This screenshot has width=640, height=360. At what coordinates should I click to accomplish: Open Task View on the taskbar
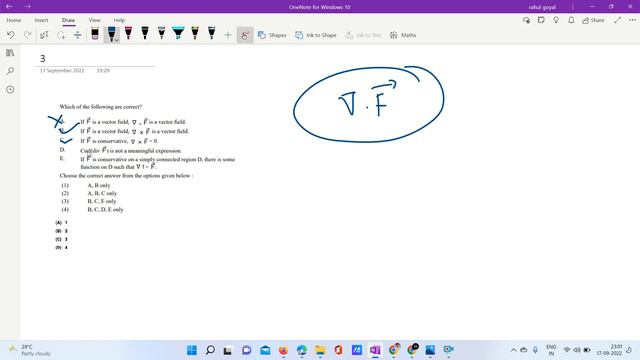228,350
